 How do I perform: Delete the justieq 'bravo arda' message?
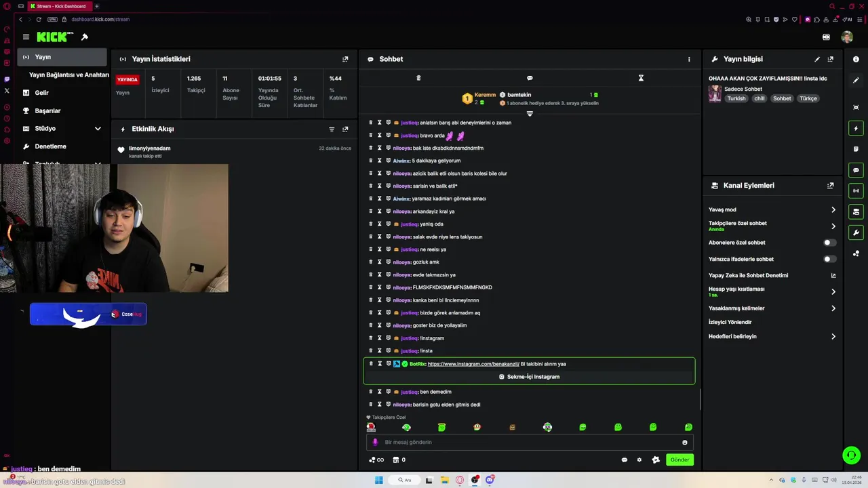[x=371, y=135]
